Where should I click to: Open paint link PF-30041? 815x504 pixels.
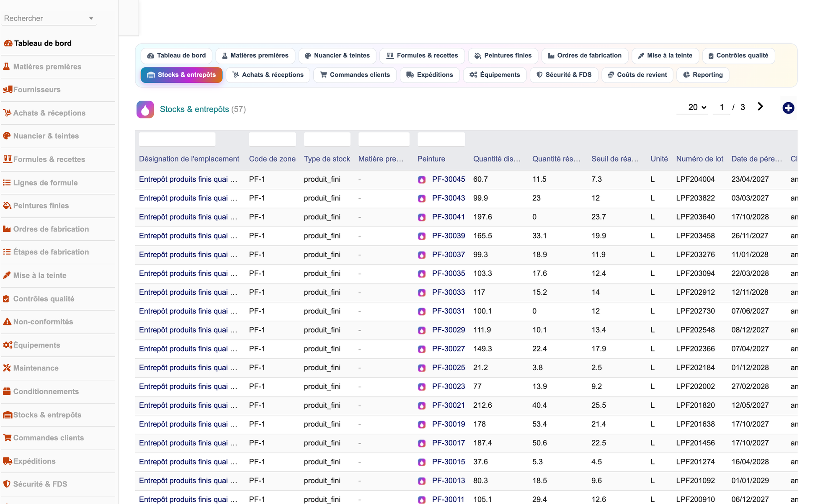[x=449, y=217]
